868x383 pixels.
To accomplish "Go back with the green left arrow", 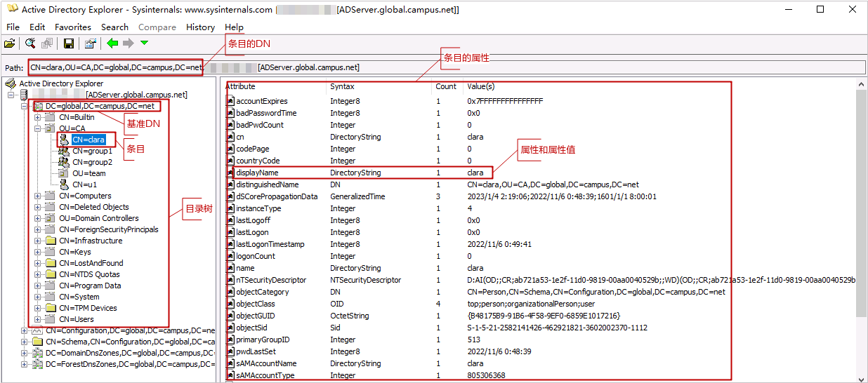I will click(112, 43).
